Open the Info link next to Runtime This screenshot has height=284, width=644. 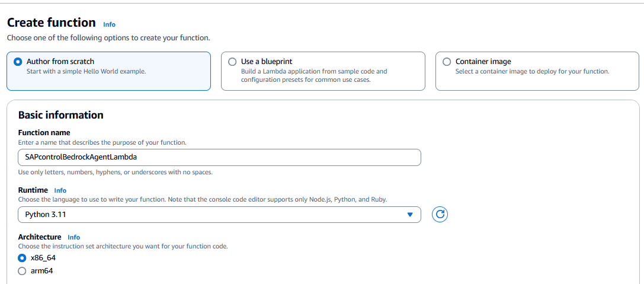click(60, 190)
